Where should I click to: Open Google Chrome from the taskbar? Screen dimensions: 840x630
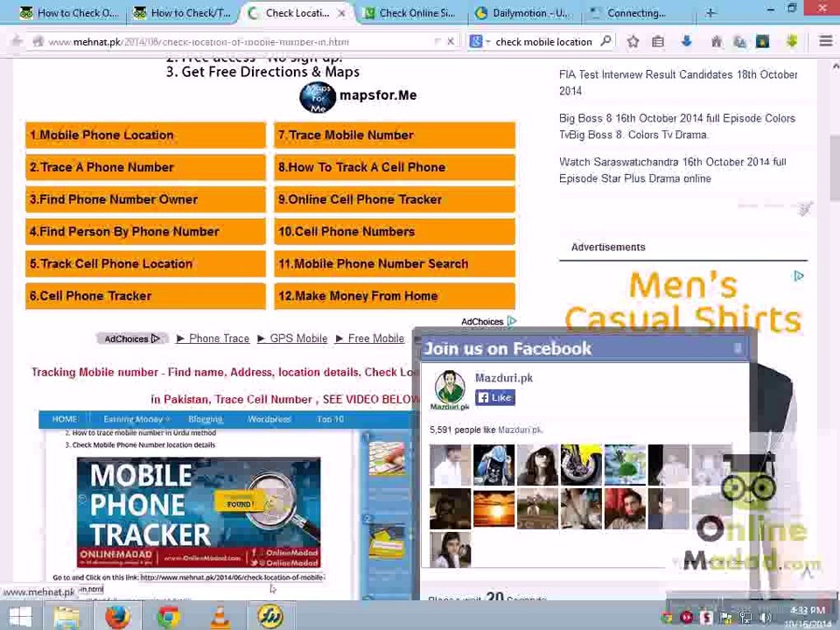(x=168, y=617)
